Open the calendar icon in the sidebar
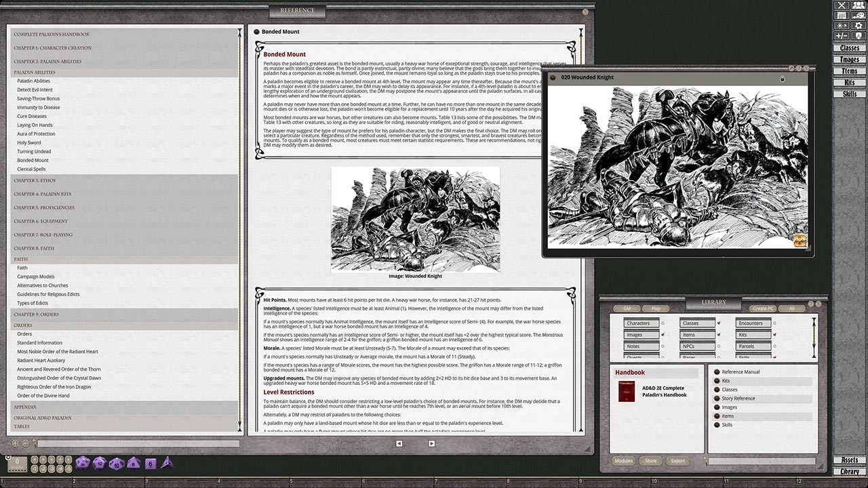 (x=842, y=15)
